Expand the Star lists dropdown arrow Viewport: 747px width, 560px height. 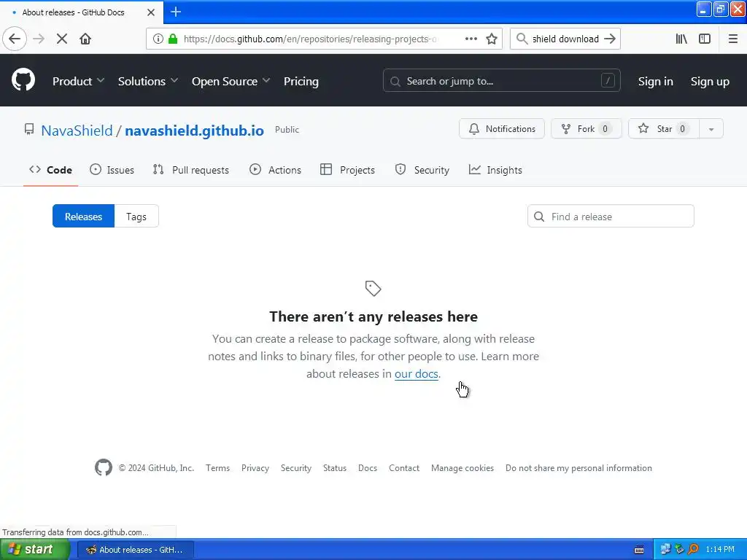point(711,129)
